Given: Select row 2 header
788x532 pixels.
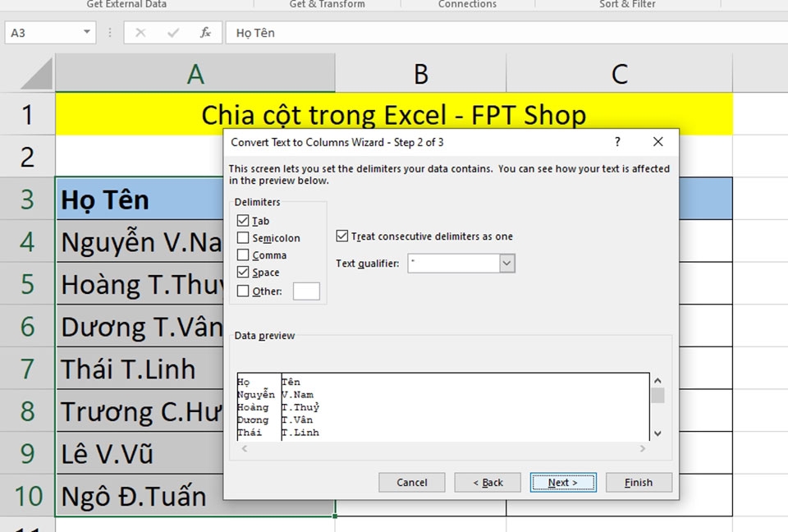Looking at the screenshot, I should [27, 156].
